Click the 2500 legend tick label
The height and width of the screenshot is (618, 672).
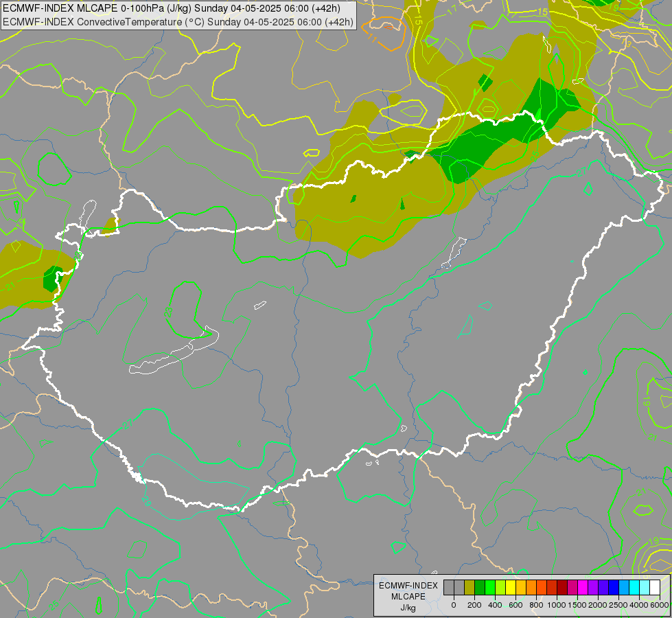[618, 605]
